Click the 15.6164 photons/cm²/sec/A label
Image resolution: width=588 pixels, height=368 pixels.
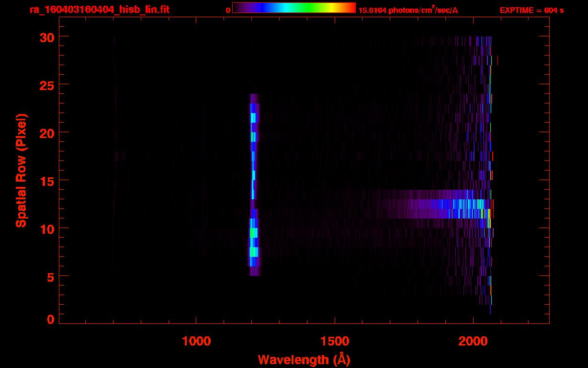coord(408,10)
